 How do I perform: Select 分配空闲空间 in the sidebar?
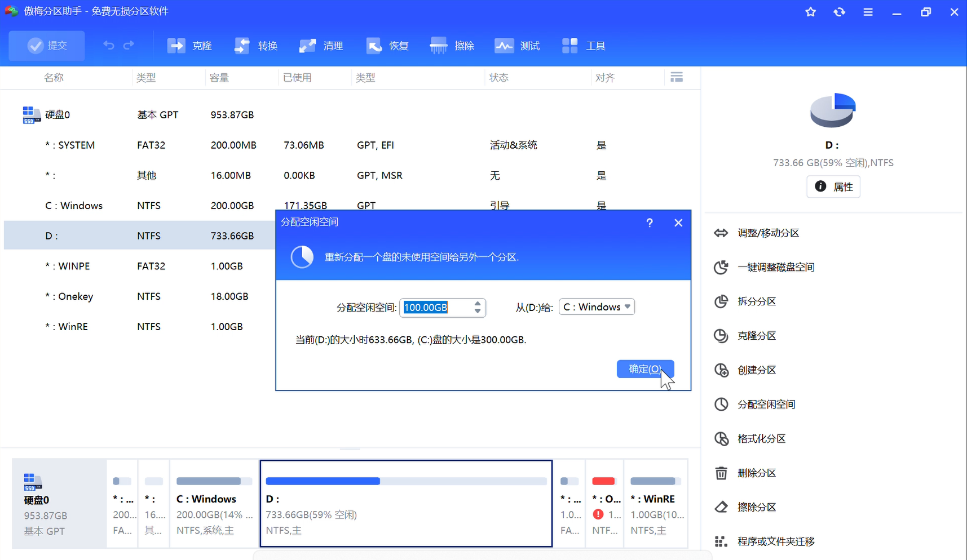click(755, 405)
